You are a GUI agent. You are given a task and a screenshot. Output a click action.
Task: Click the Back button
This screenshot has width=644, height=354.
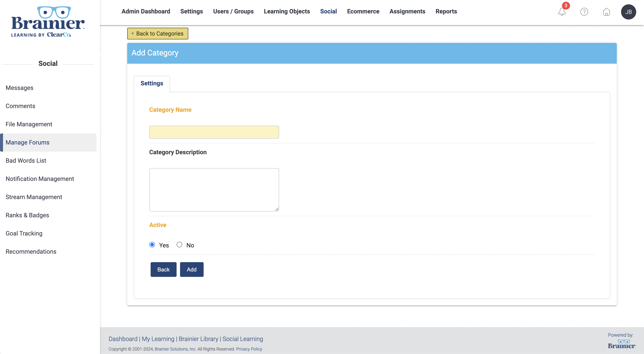164,269
